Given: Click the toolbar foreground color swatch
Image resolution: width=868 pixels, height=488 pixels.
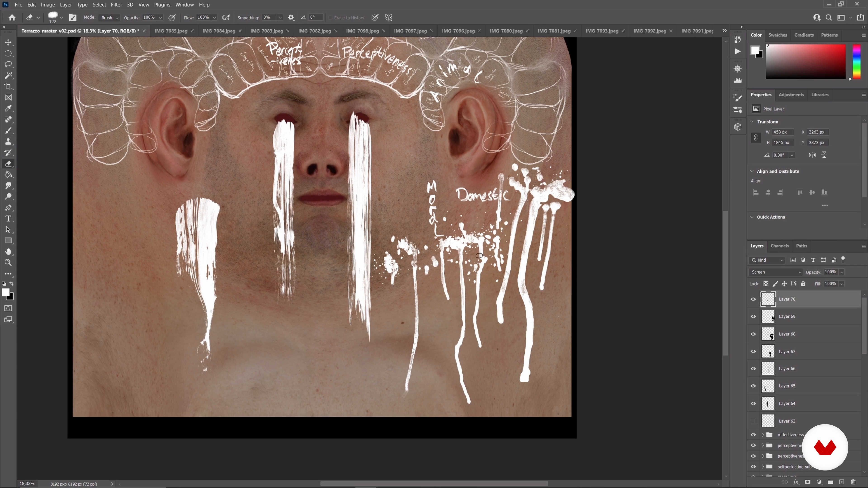Looking at the screenshot, I should pos(6,292).
